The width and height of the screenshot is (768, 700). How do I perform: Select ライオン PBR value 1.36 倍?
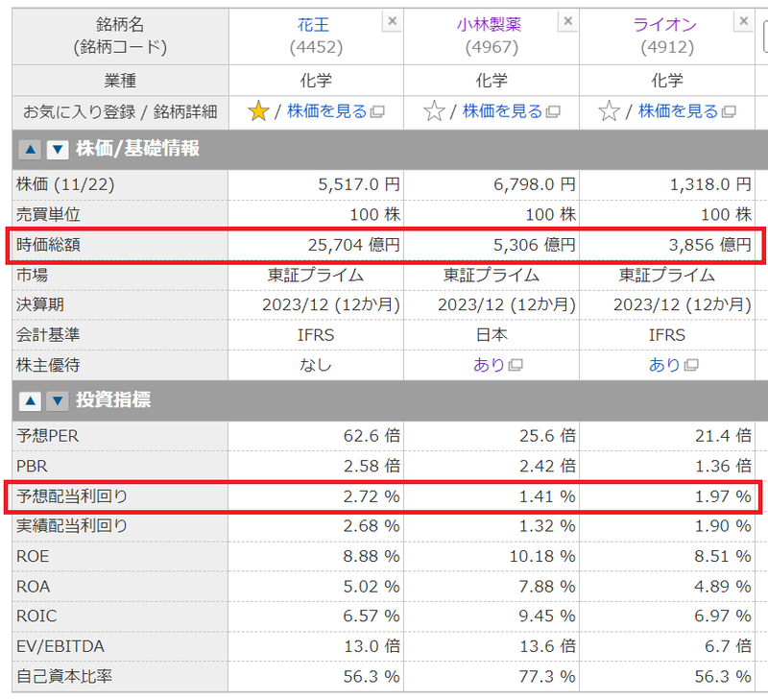click(x=724, y=467)
